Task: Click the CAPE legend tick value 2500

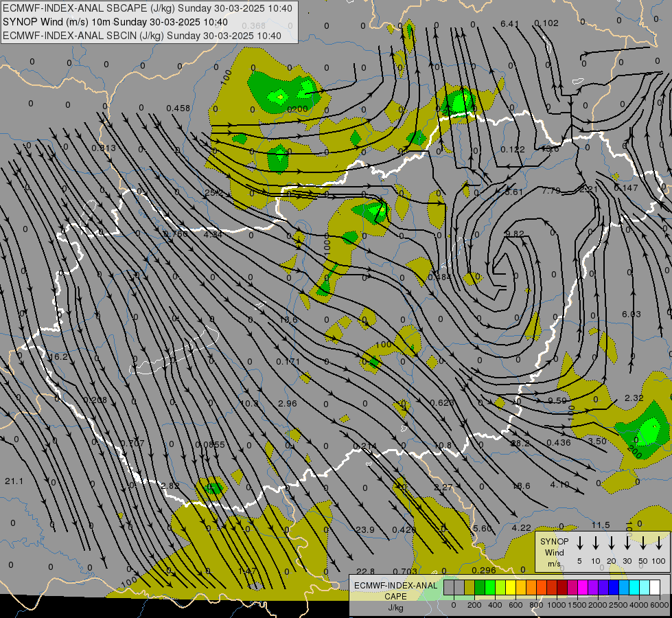Action: 618,605
